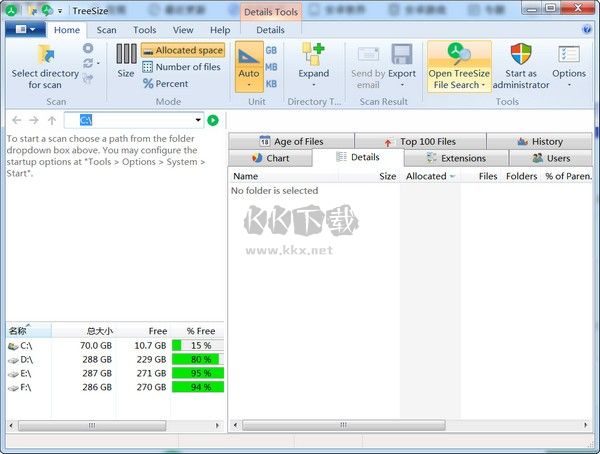The height and width of the screenshot is (454, 600).
Task: Switch to Top 100 Files tab
Action: [x=420, y=142]
